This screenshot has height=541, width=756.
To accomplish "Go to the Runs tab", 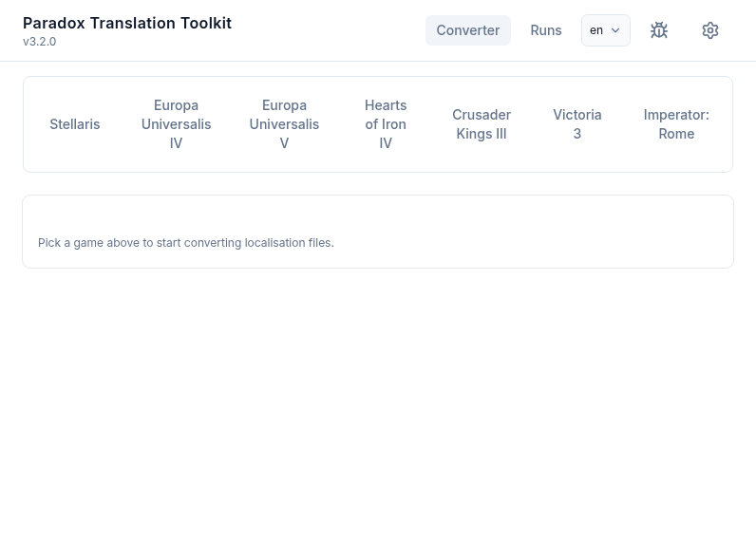I will coord(546,30).
